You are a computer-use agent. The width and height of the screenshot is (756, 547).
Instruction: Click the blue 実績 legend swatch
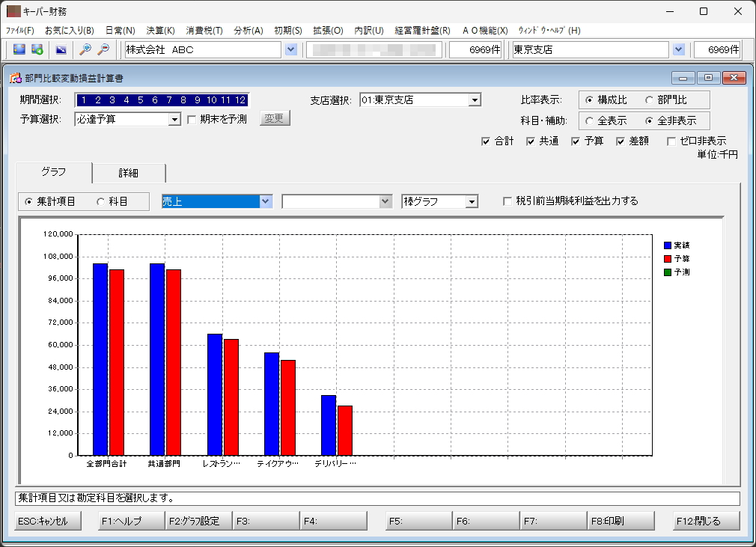pyautogui.click(x=668, y=245)
